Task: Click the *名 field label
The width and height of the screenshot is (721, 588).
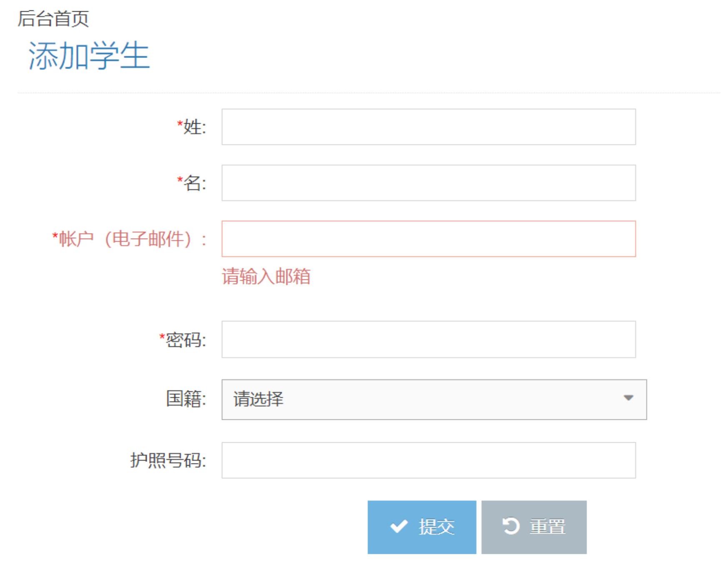Action: pos(192,183)
